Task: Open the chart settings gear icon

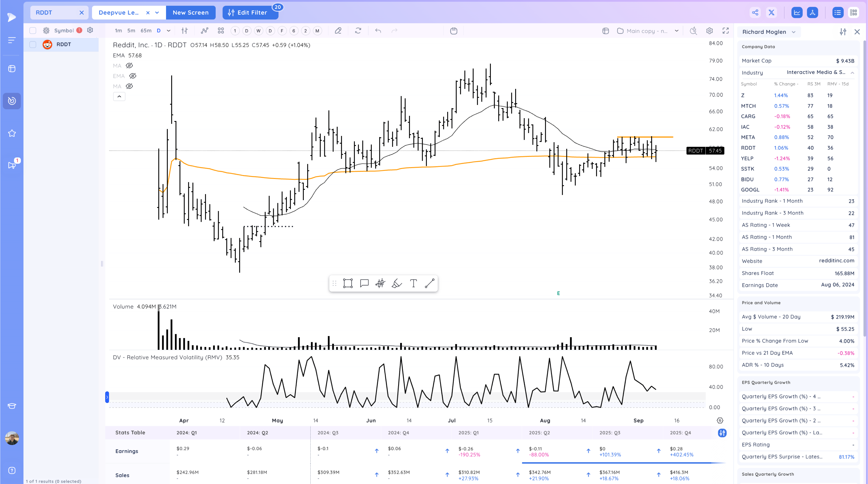Action: (x=709, y=31)
